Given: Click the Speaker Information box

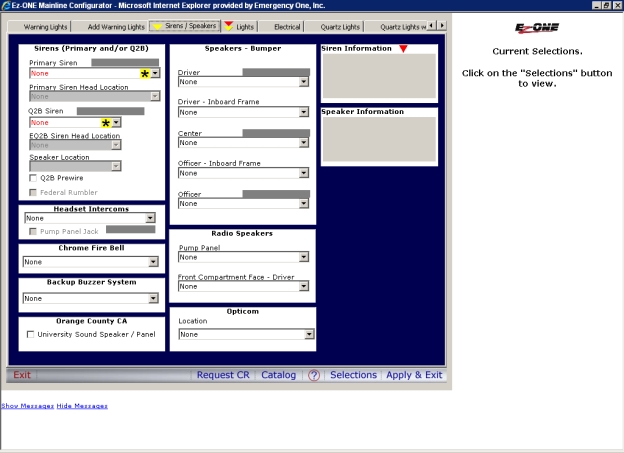Looking at the screenshot, I should [x=379, y=139].
